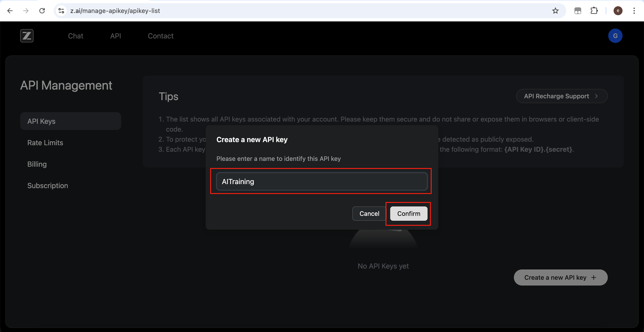Open the Chat navigation item
Viewport: 644px width, 332px height.
(76, 36)
